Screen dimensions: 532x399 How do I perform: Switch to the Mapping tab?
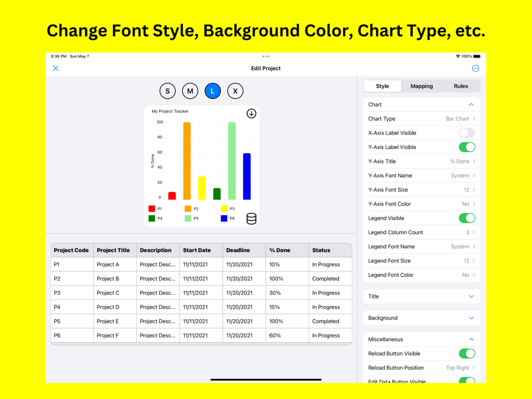421,86
